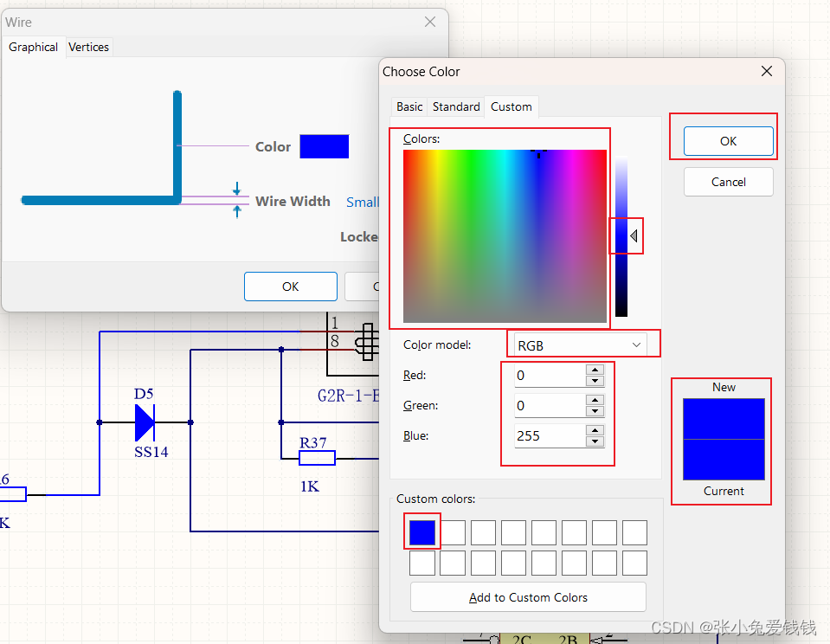Open the Wire Color blue swatch
The image size is (830, 644).
tap(324, 146)
